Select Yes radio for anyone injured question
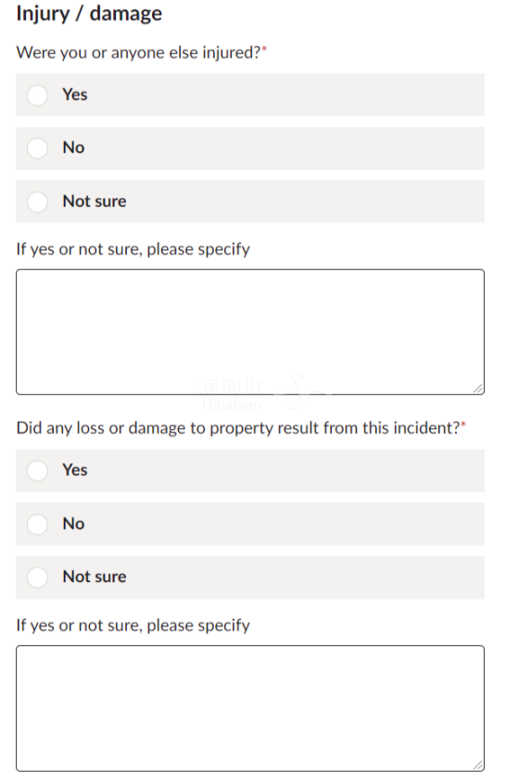532x784 pixels. pyautogui.click(x=37, y=95)
